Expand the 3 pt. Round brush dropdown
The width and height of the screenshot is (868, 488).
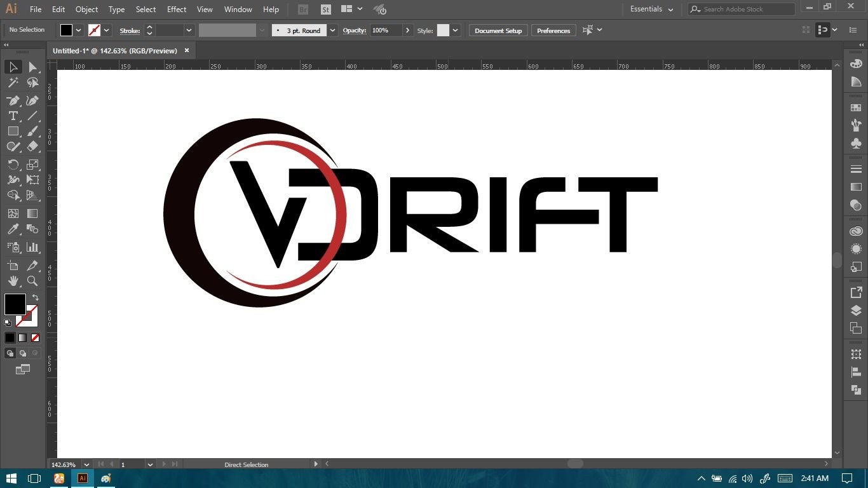click(332, 30)
